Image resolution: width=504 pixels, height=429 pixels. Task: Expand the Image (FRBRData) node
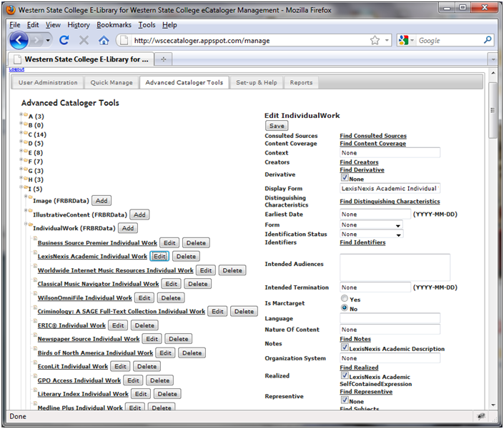coord(26,197)
